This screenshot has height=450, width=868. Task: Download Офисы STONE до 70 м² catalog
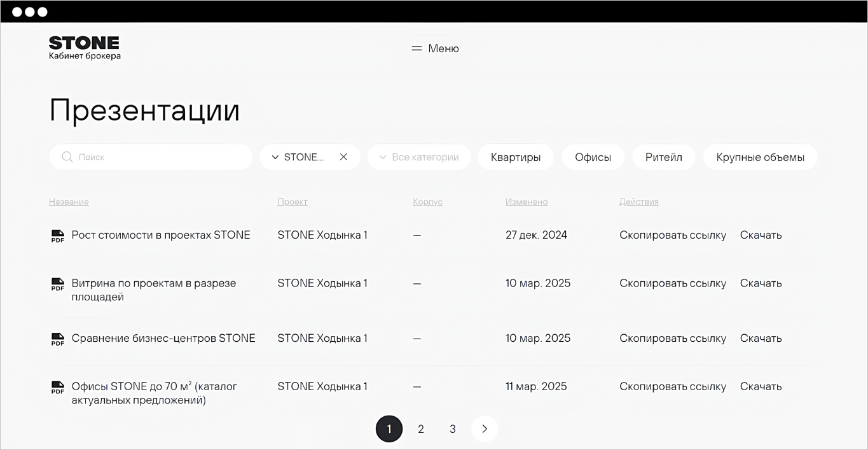pos(761,386)
